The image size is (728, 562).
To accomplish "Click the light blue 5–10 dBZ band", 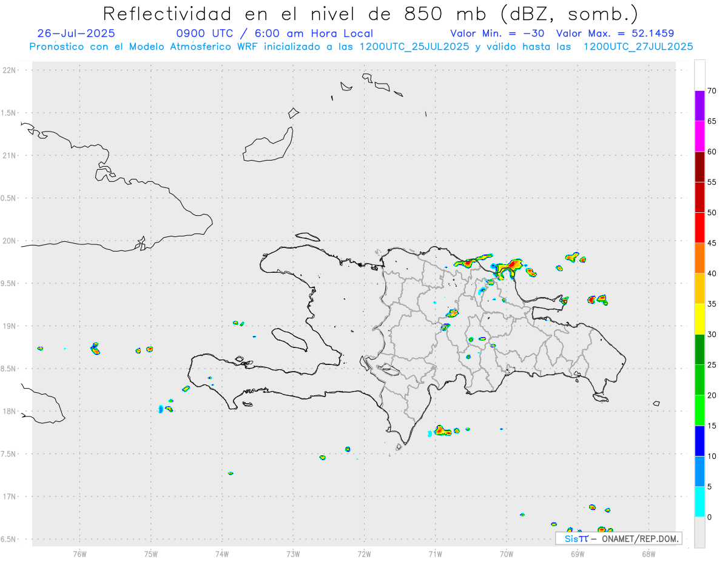I will tap(699, 472).
